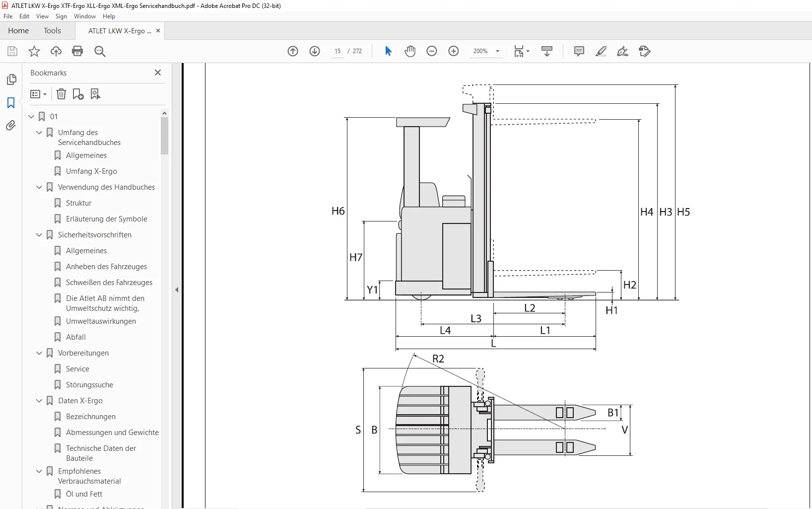Jump to Struktur bookmark
Viewport: 812px width, 509px height.
[78, 203]
